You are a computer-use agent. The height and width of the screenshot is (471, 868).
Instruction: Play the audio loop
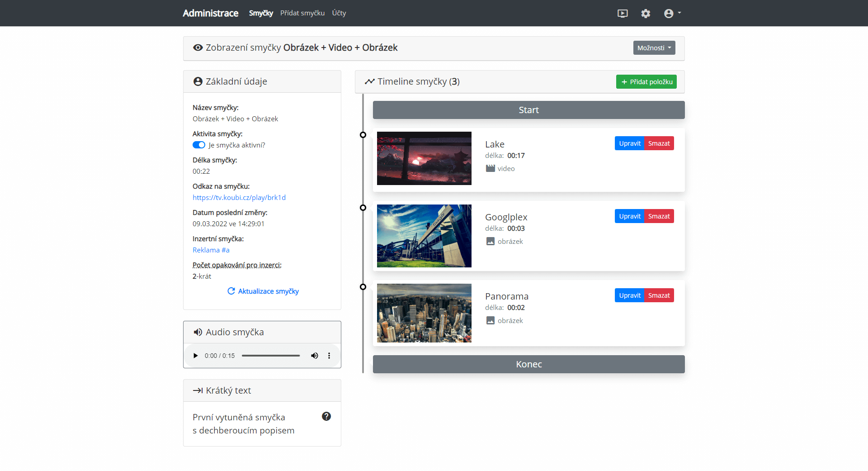point(195,356)
